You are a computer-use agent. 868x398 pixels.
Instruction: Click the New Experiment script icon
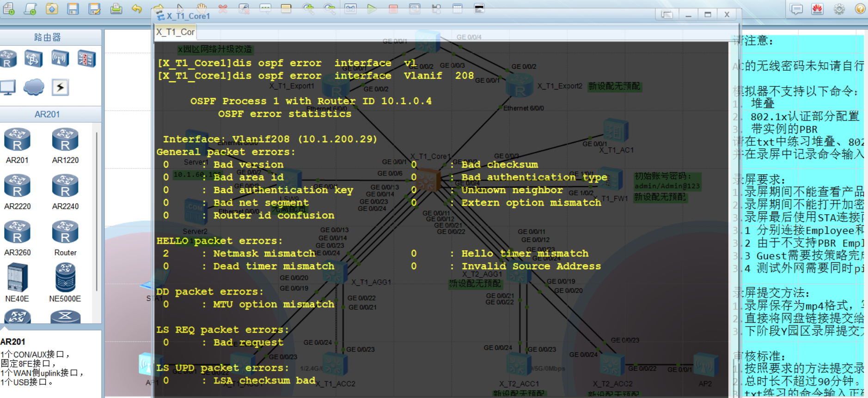pyautogui.click(x=30, y=8)
